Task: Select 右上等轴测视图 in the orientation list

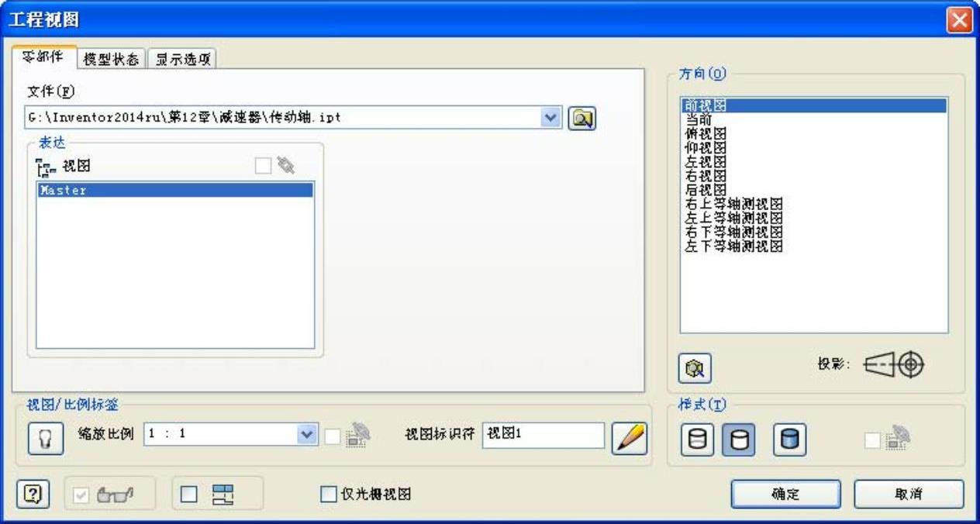Action: [733, 204]
